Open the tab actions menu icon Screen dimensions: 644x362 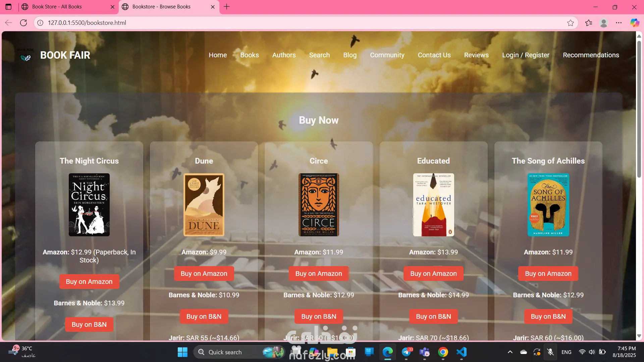8,7
